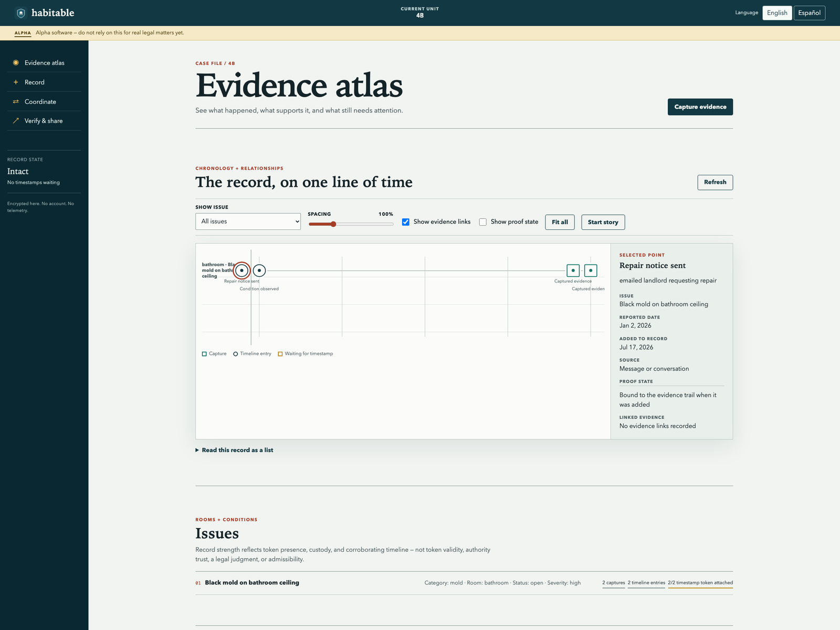Click the Capture legend square icon
The width and height of the screenshot is (840, 630).
(204, 354)
